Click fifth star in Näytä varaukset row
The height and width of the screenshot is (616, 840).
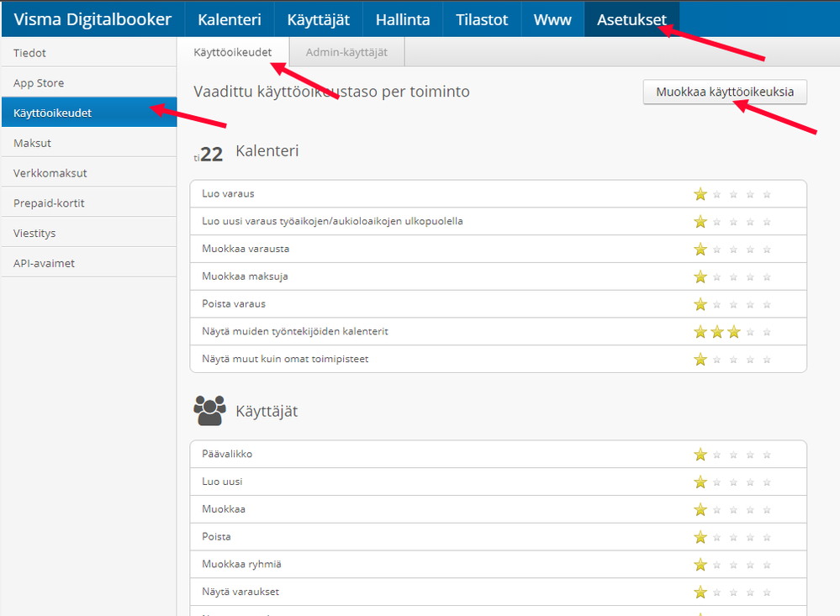click(x=767, y=592)
